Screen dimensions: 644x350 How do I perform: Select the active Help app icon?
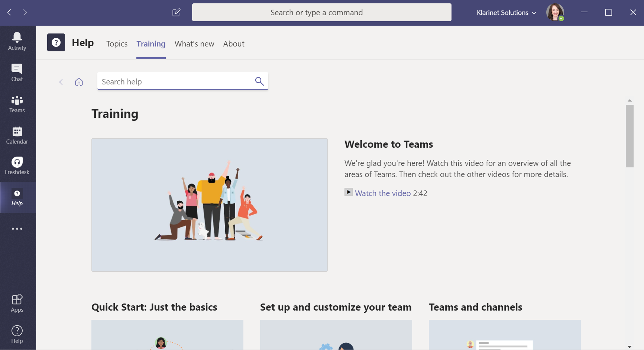[17, 198]
